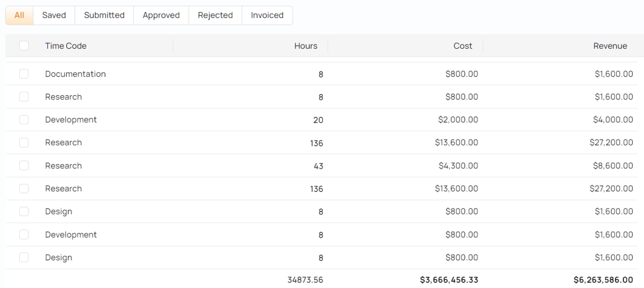Check the Research row with 8 hours
The width and height of the screenshot is (644, 288).
click(x=24, y=97)
